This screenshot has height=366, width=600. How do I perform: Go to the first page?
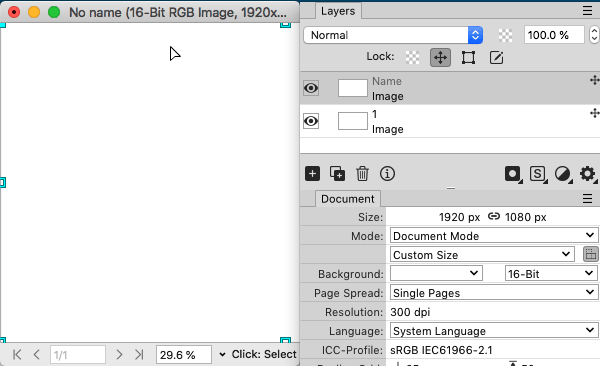(x=17, y=355)
